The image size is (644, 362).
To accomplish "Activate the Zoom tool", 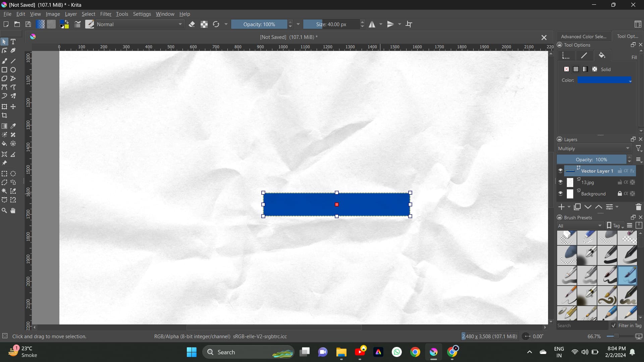I will 4,211.
